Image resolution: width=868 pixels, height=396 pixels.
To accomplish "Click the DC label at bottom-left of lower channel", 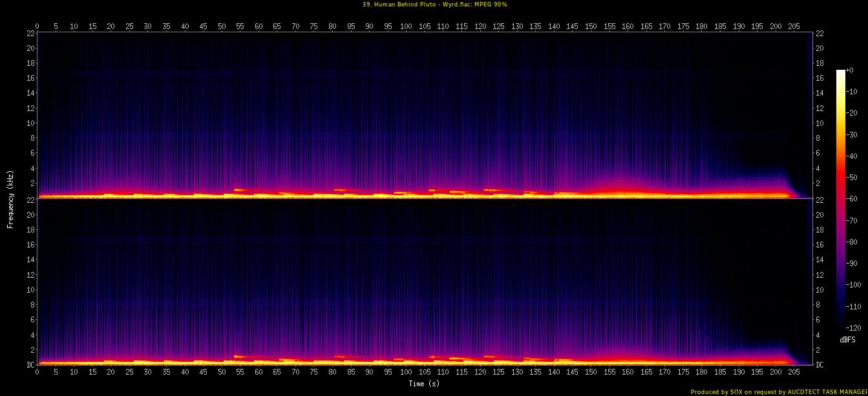I will (x=30, y=365).
